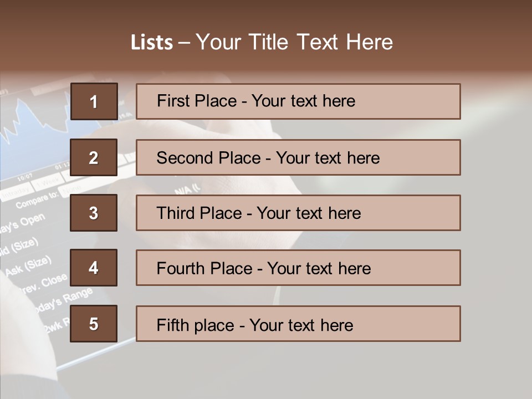Click the Fourth Place text box
Image resolution: width=532 pixels, height=399 pixels.
click(298, 268)
